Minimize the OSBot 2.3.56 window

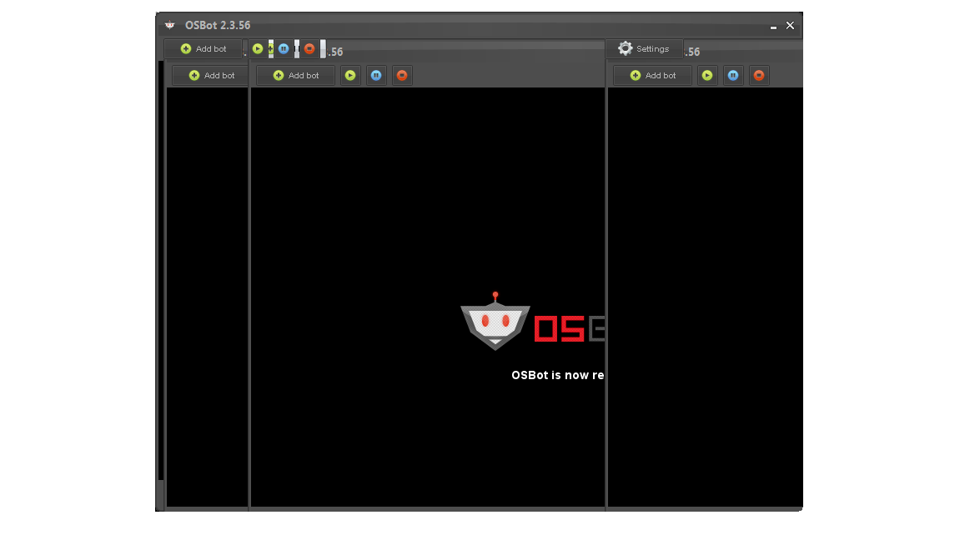[773, 26]
